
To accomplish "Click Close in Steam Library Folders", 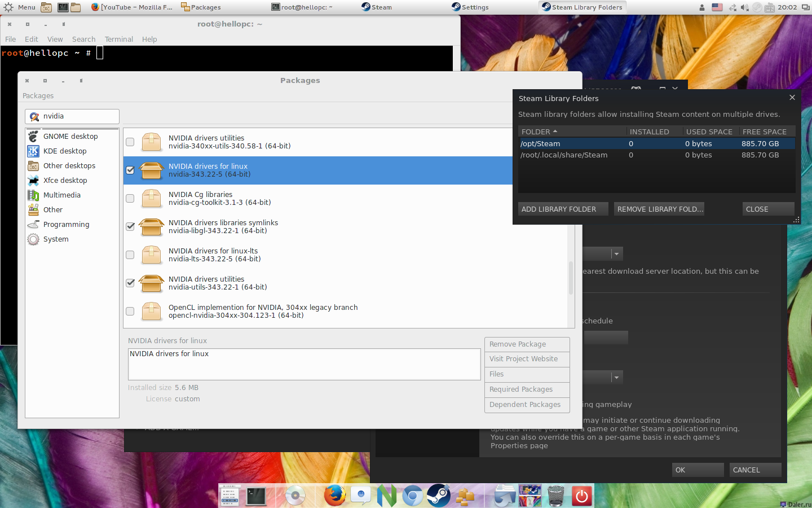I will tap(769, 209).
